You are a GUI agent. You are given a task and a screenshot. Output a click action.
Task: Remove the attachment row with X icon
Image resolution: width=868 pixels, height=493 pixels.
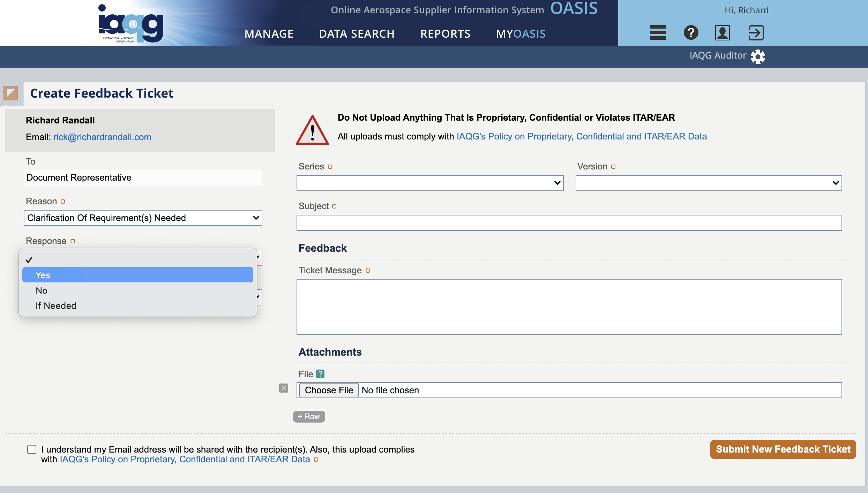284,388
